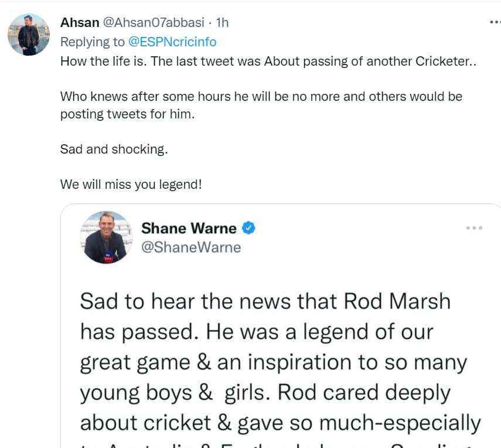
Task: Click the blue verified badge
Action: point(248,228)
